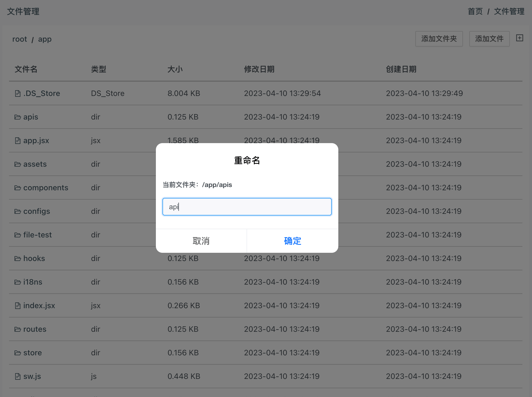Click the 添加文件夹 button

click(439, 39)
